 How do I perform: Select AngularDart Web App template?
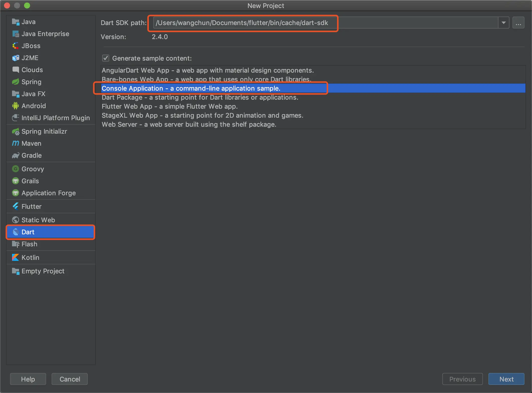(x=207, y=70)
